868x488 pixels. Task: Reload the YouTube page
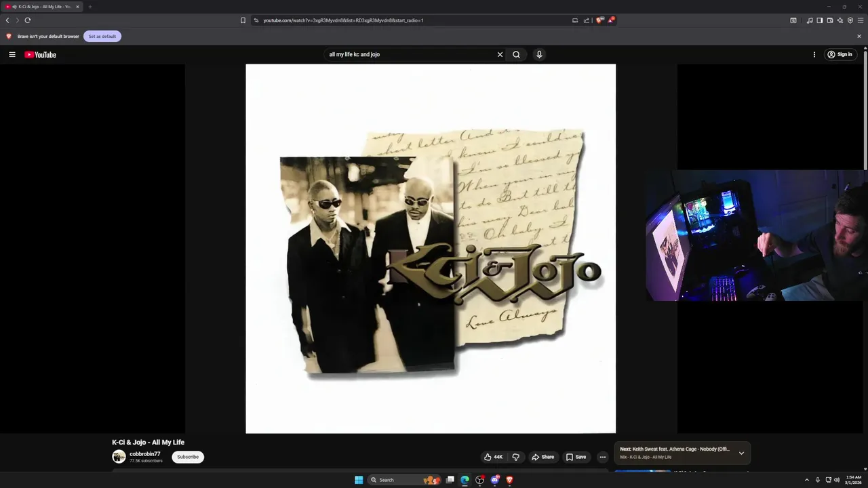click(x=28, y=20)
